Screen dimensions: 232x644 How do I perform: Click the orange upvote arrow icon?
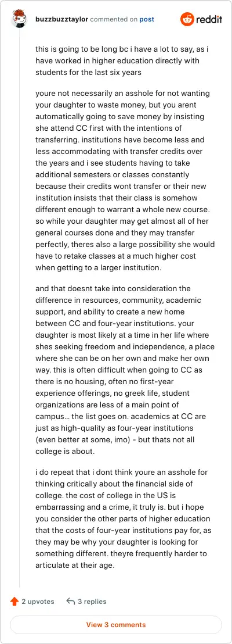[x=14, y=602]
